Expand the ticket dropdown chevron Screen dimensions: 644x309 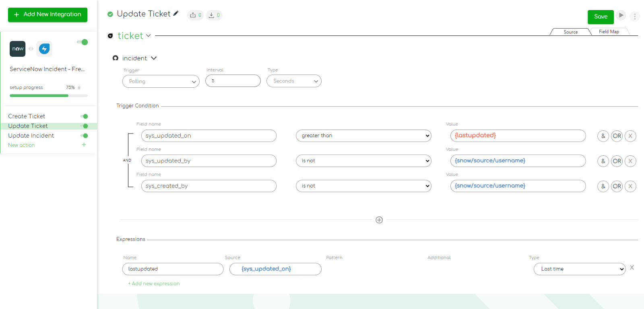148,36
